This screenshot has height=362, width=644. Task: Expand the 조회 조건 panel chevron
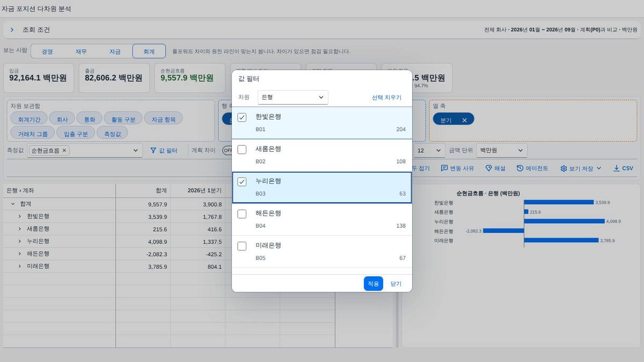(x=12, y=30)
